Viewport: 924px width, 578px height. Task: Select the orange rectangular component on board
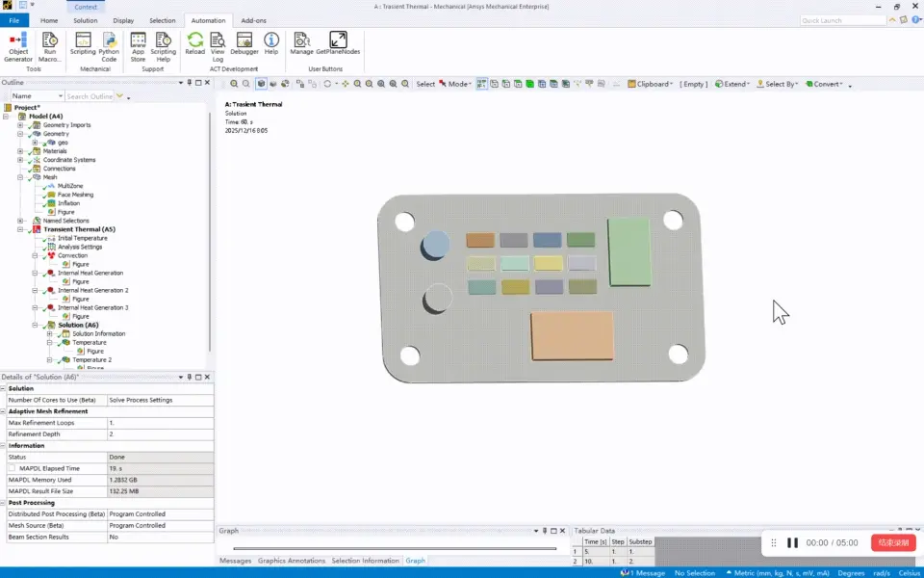pos(572,335)
